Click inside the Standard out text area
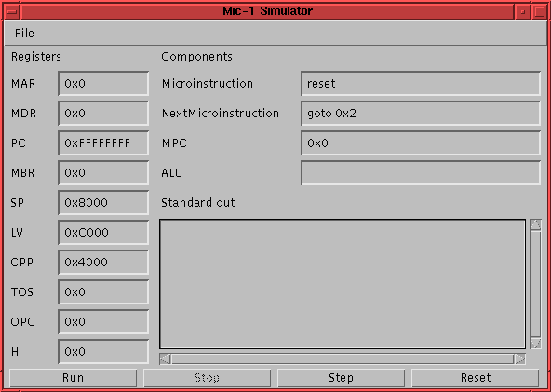 coord(343,284)
